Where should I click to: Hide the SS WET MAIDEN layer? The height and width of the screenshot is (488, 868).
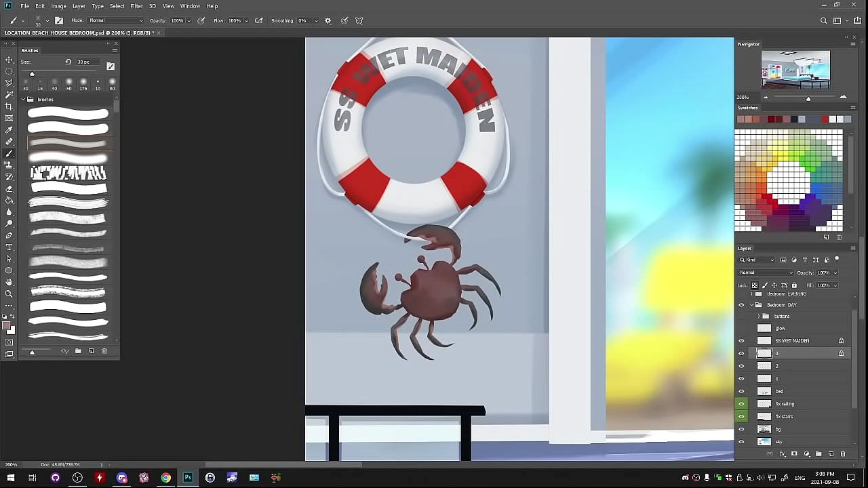coord(741,341)
